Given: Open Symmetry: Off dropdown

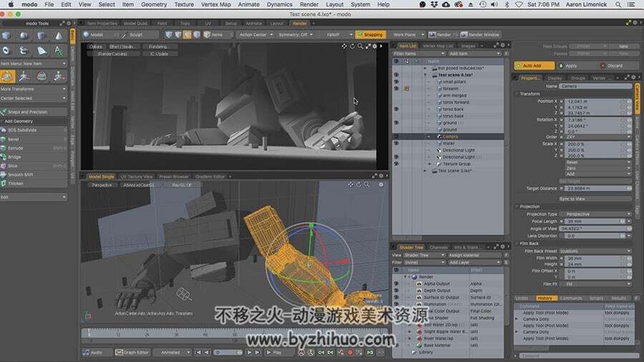Looking at the screenshot, I should 296,35.
